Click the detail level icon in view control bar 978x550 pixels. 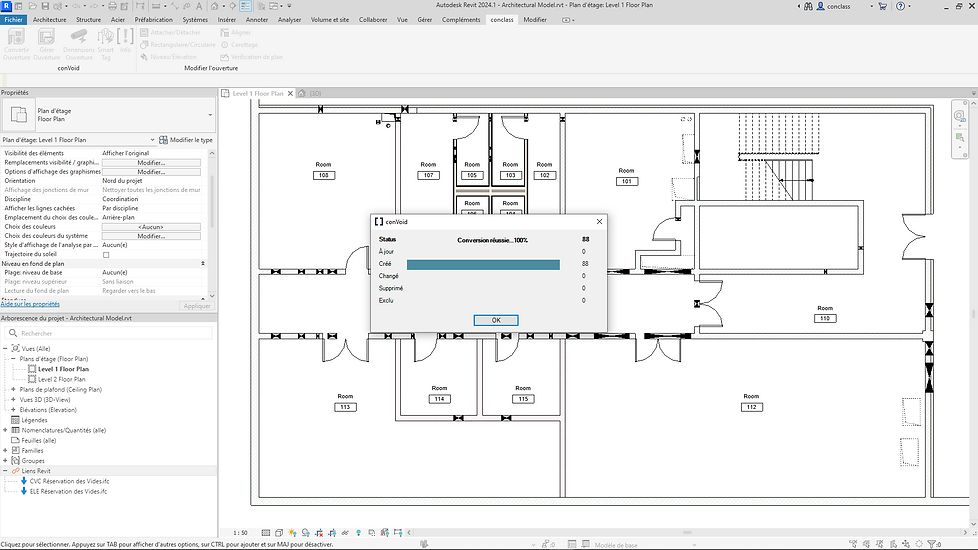[266, 533]
